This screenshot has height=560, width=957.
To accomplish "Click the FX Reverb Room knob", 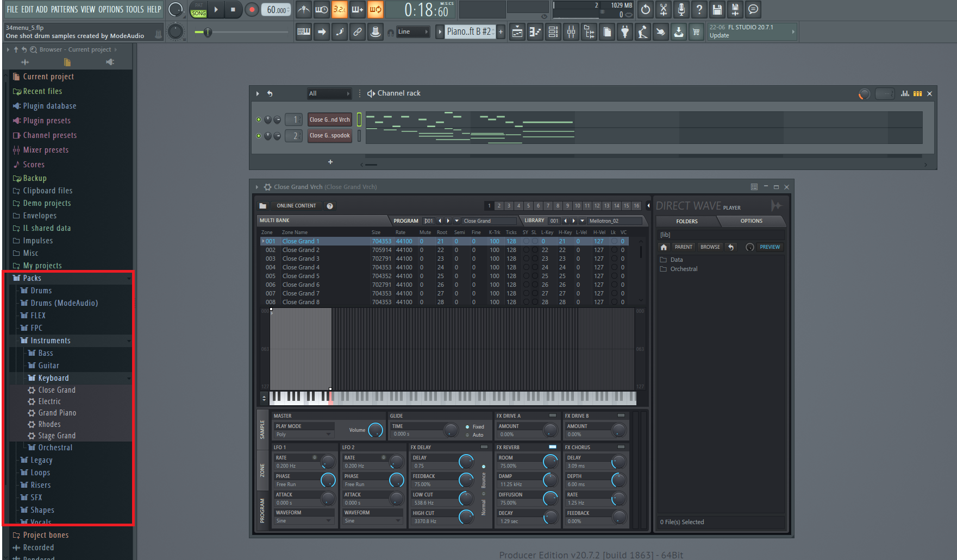I will 551,462.
